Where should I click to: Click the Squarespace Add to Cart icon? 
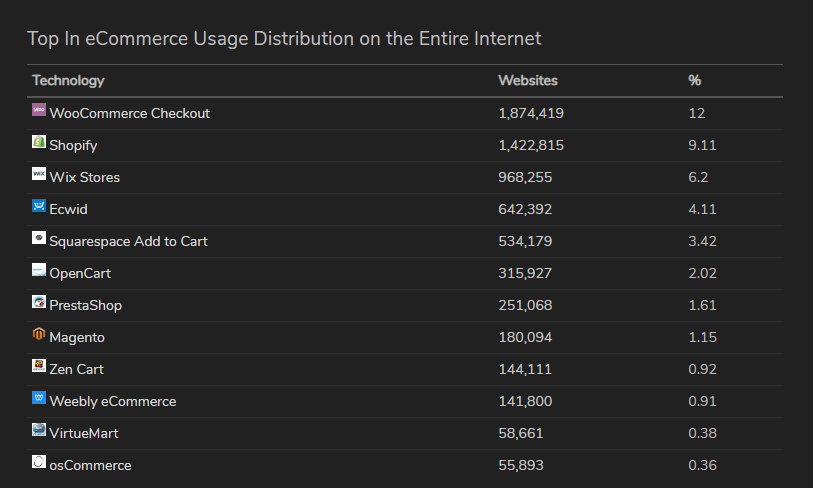coord(39,238)
